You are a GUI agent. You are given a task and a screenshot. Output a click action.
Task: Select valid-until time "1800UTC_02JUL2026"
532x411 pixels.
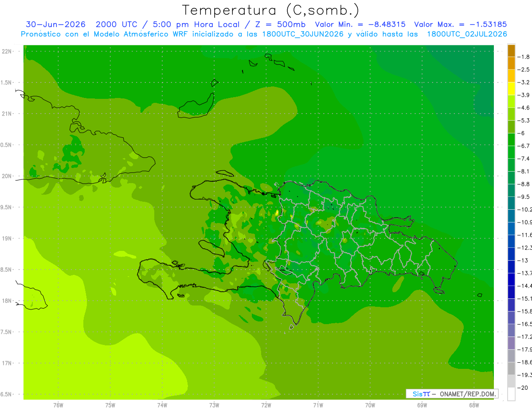pyautogui.click(x=467, y=34)
